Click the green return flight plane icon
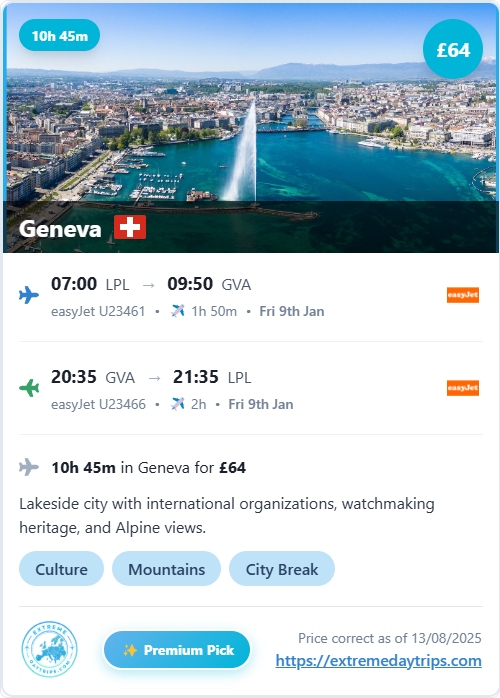 coord(29,388)
